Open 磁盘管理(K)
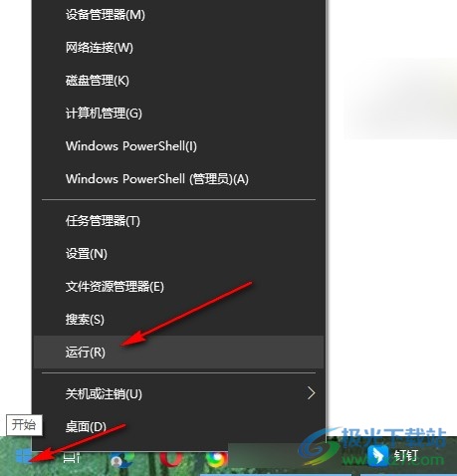 [x=178, y=81]
